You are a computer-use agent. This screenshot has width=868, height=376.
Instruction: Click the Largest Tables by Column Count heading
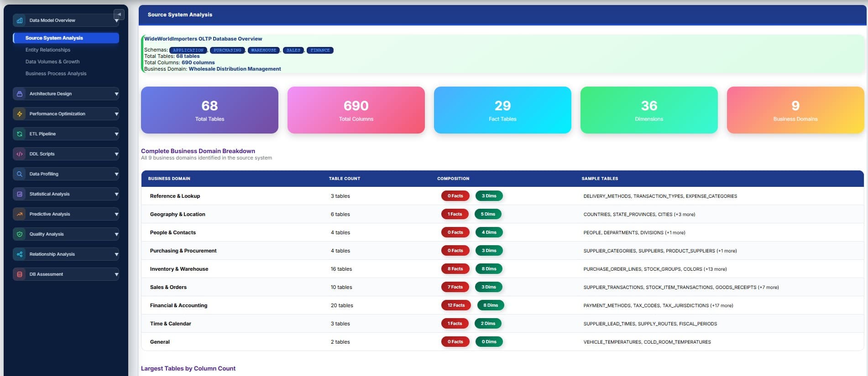tap(188, 368)
